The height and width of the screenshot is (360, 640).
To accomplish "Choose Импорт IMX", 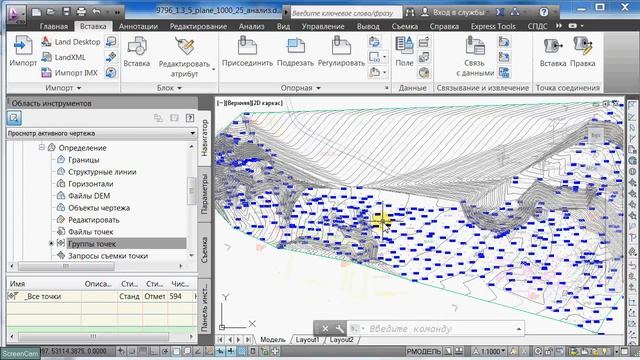I will pyautogui.click(x=70, y=73).
